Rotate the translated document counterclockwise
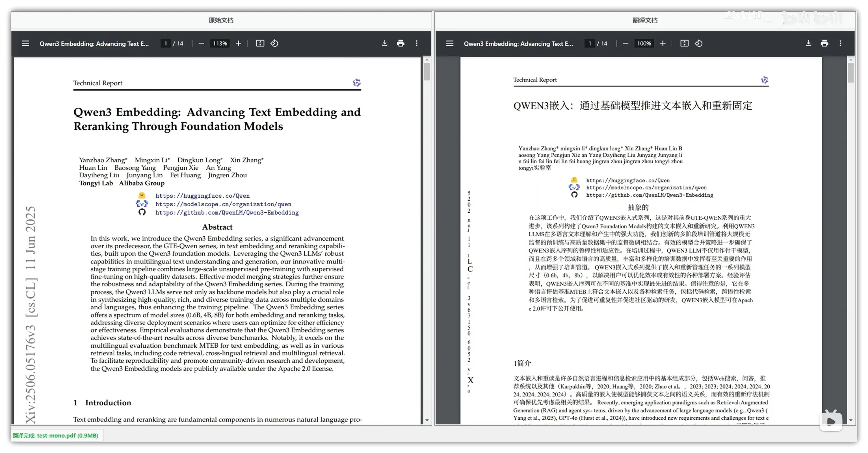 tap(698, 43)
